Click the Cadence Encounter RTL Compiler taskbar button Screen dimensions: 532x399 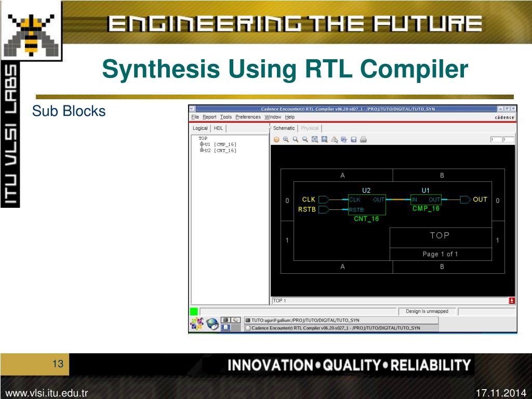pos(341,328)
